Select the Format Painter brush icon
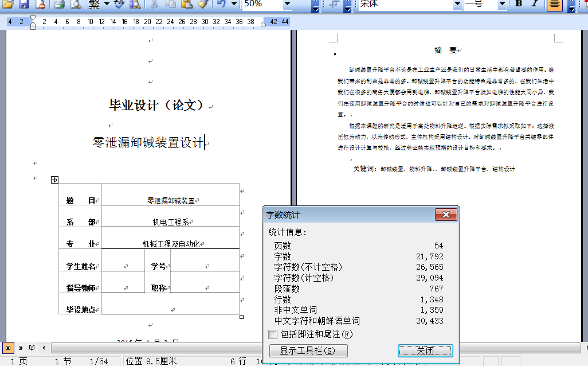Screen dimensions: 588x366 (x=203, y=4)
